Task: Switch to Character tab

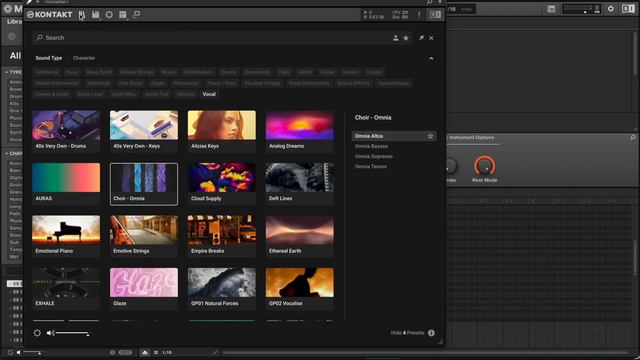Action: coord(84,58)
